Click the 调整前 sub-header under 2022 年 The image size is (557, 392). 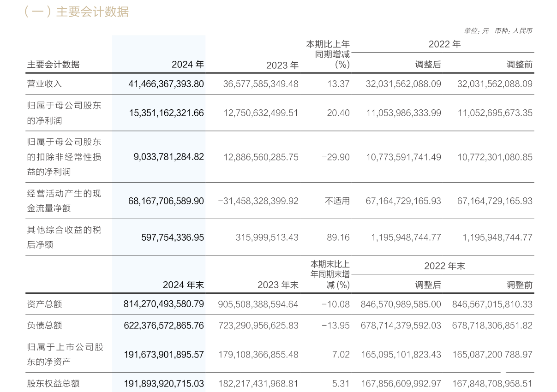[520, 65]
